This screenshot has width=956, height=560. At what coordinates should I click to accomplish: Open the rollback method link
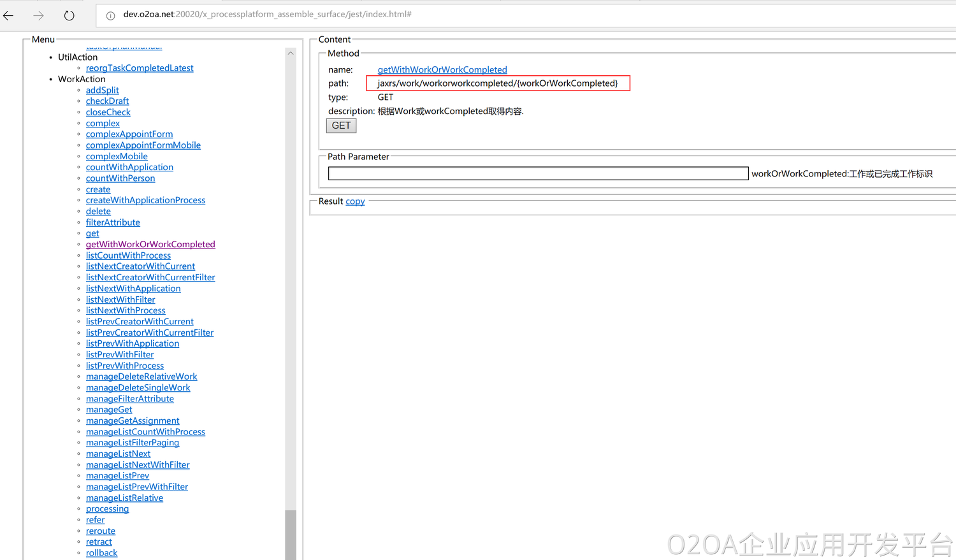[101, 553]
